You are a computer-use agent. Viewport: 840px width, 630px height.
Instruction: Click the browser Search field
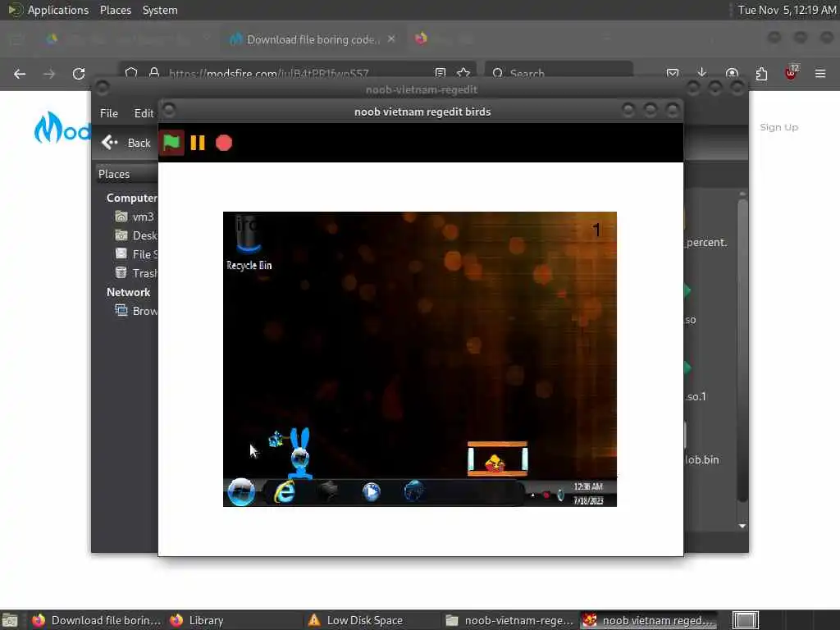[559, 73]
